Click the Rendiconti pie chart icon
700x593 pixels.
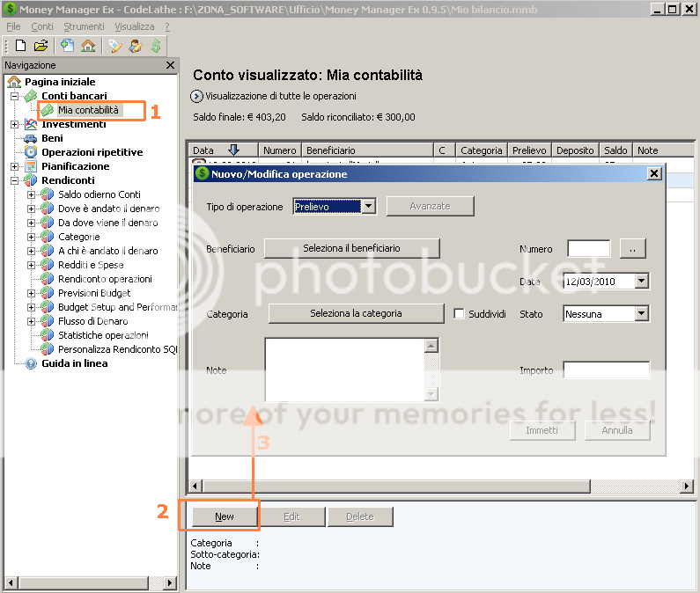coord(30,180)
